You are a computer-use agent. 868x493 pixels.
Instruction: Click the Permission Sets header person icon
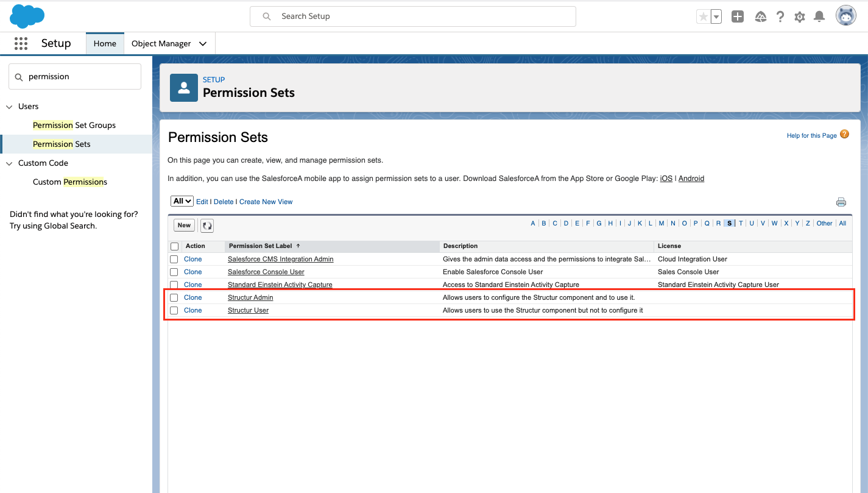(x=183, y=88)
